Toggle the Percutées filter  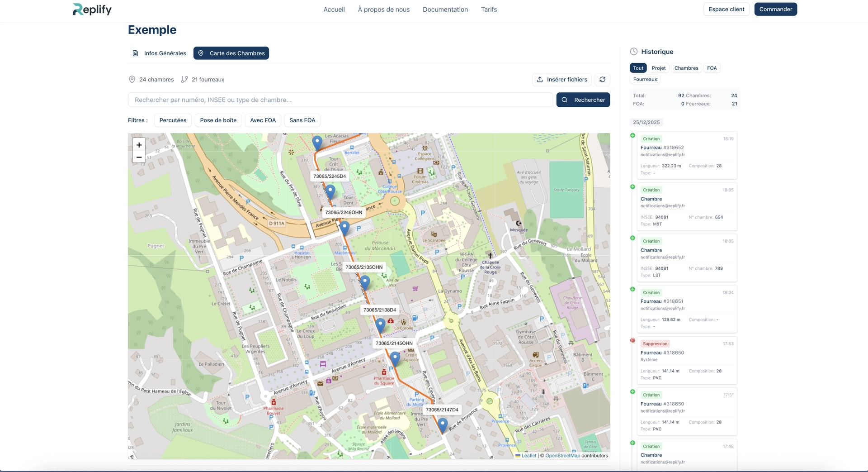pos(173,120)
